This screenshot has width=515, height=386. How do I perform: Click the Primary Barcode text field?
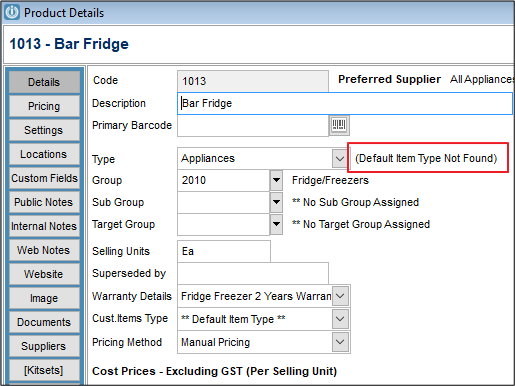click(x=253, y=126)
